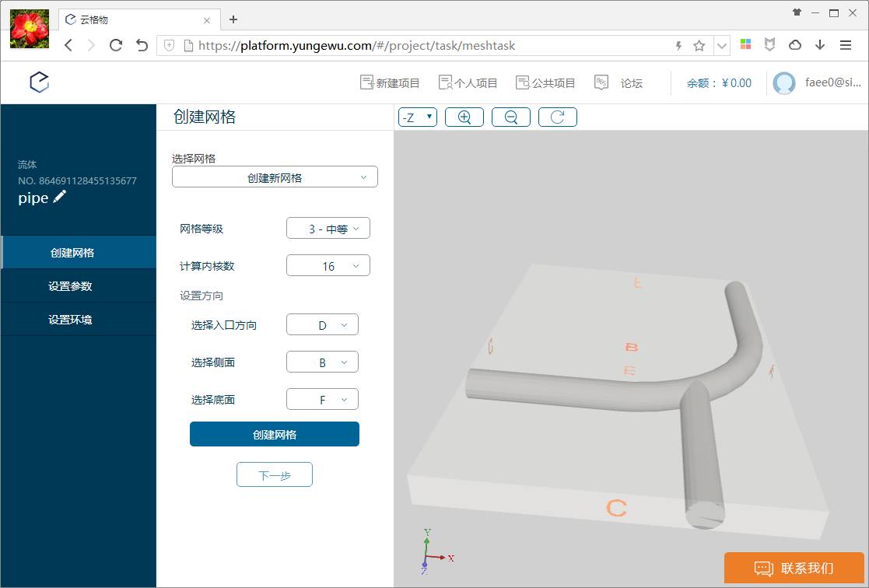Image resolution: width=869 pixels, height=588 pixels.
Task: Open the 网格等级 dropdown showing 3 - 中等
Action: [328, 229]
